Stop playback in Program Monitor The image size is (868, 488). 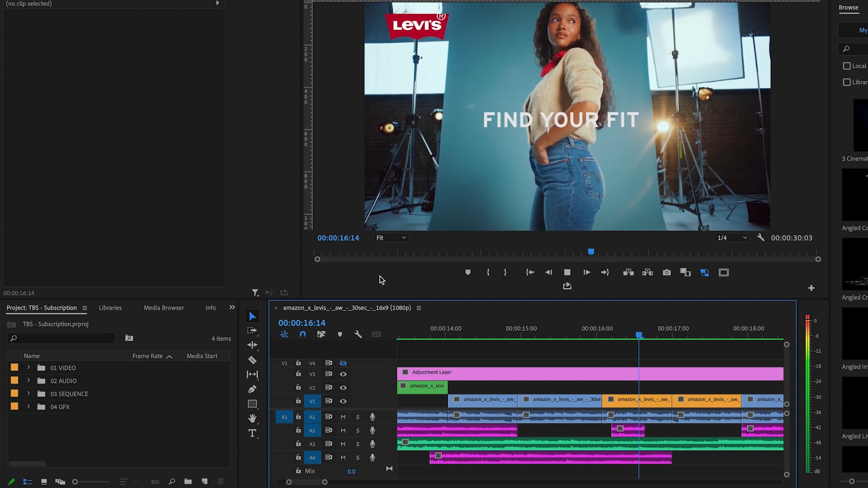[x=567, y=272]
